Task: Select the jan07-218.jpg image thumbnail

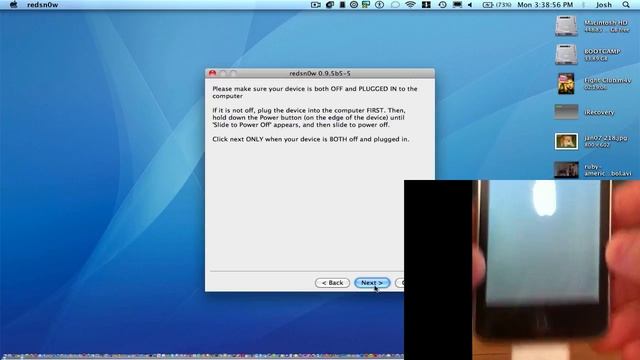Action: coord(566,141)
